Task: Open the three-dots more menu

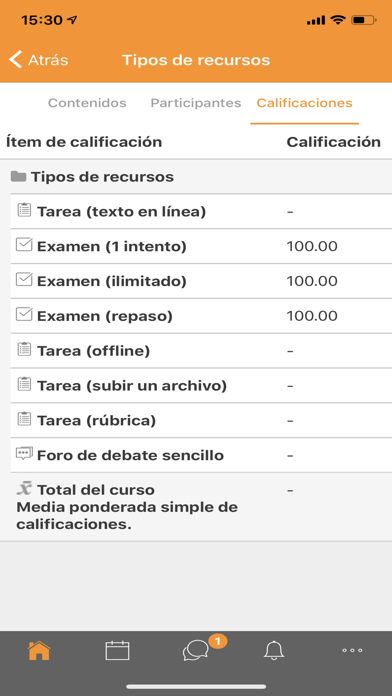Action: 352,651
